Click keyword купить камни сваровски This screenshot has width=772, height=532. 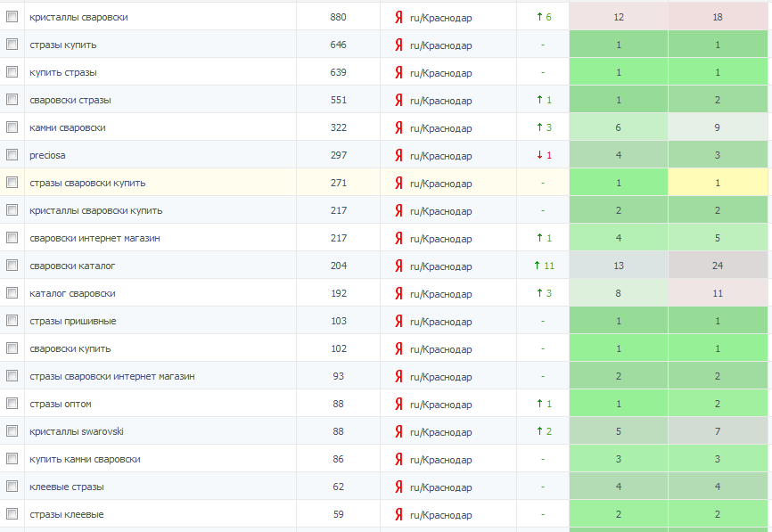85,459
